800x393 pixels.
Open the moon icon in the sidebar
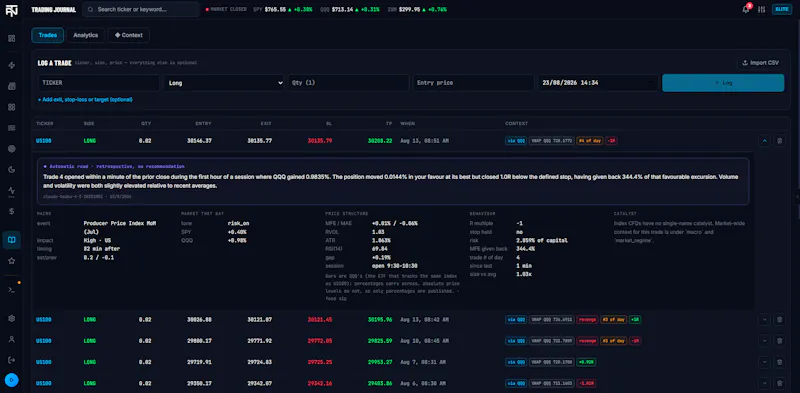pos(11,169)
